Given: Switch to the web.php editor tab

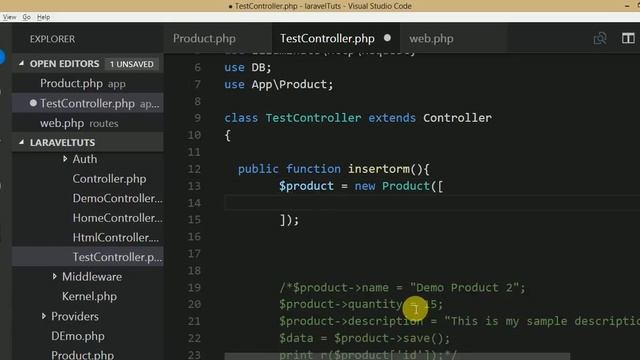Looking at the screenshot, I should click(431, 38).
